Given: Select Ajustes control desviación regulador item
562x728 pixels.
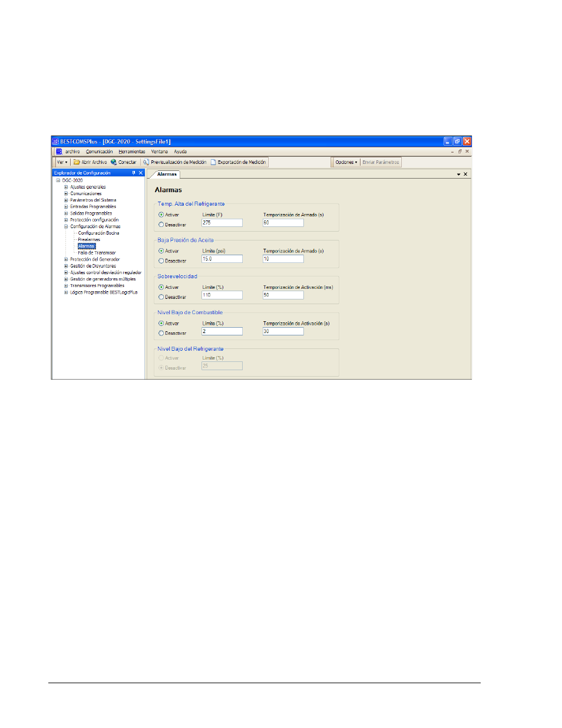Looking at the screenshot, I should tap(106, 272).
